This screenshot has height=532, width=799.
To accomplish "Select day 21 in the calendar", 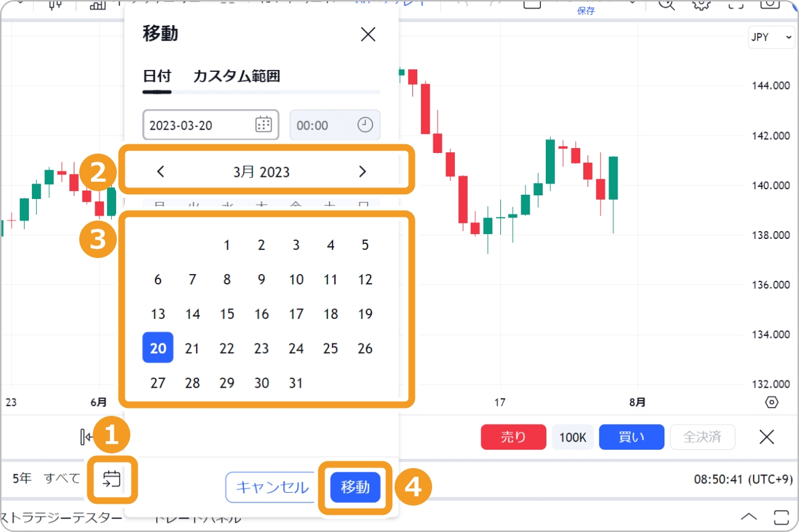I will click(192, 348).
